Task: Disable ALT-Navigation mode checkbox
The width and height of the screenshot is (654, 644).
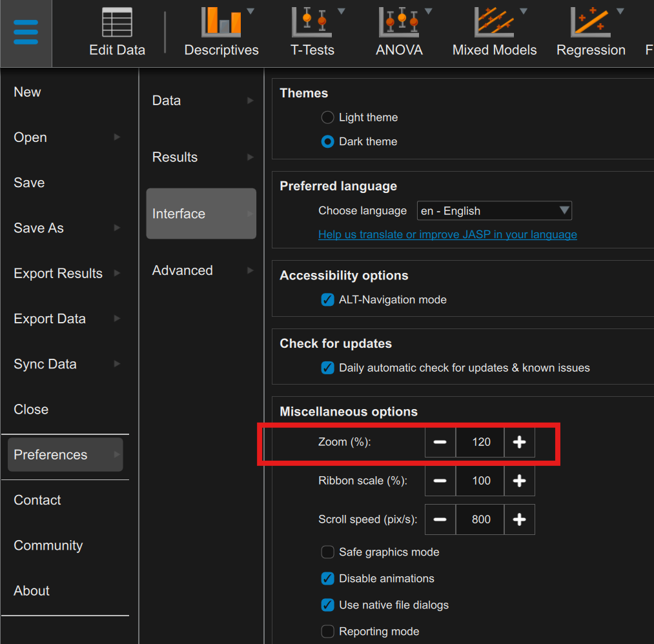Action: (x=328, y=300)
